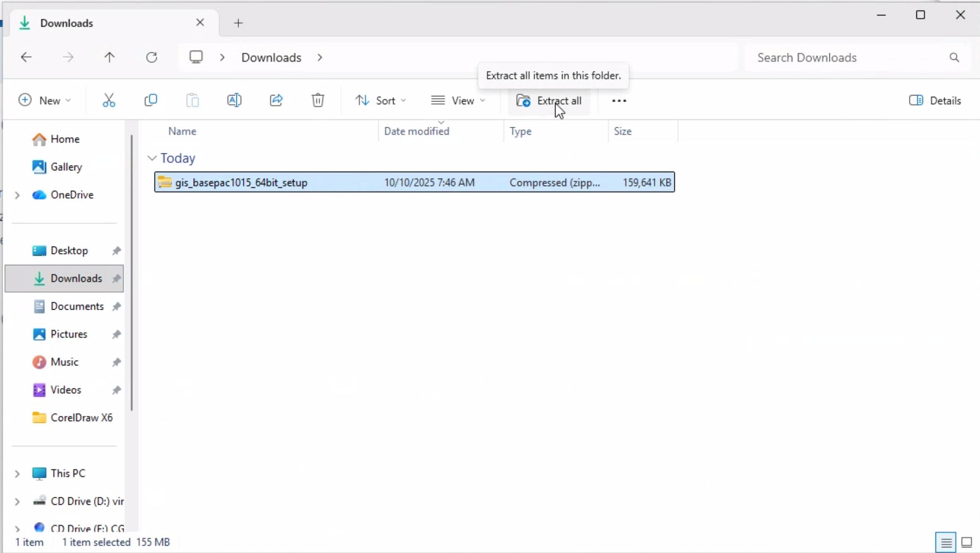Open the Sort dropdown

click(380, 100)
